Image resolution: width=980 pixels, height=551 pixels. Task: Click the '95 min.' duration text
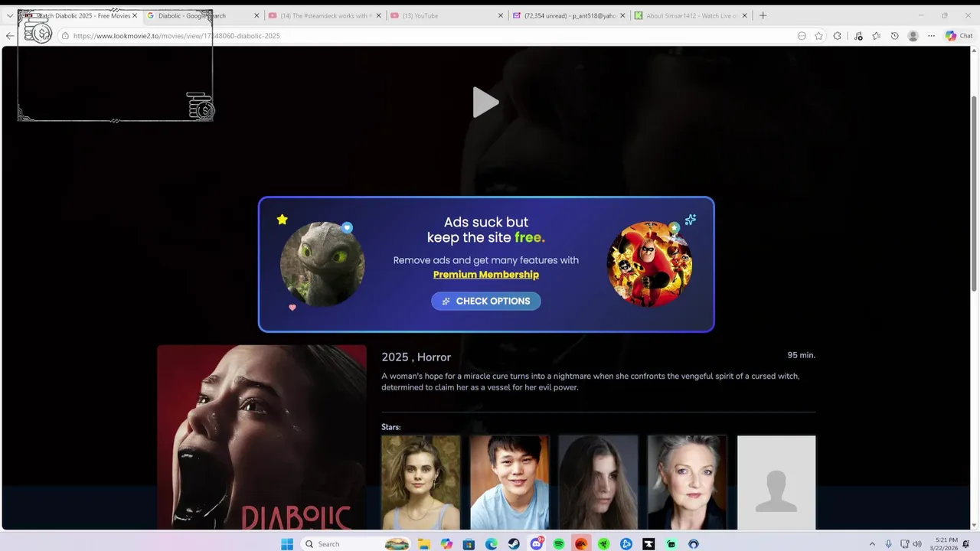click(x=802, y=355)
